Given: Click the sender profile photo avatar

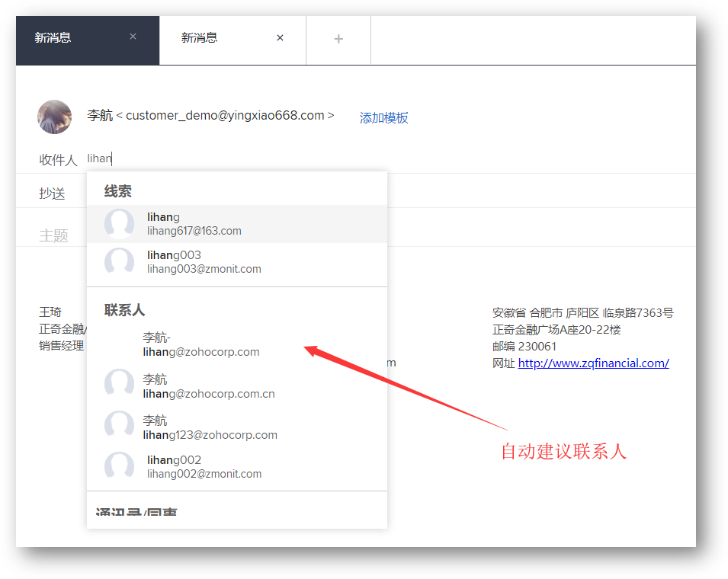Looking at the screenshot, I should coord(55,117).
